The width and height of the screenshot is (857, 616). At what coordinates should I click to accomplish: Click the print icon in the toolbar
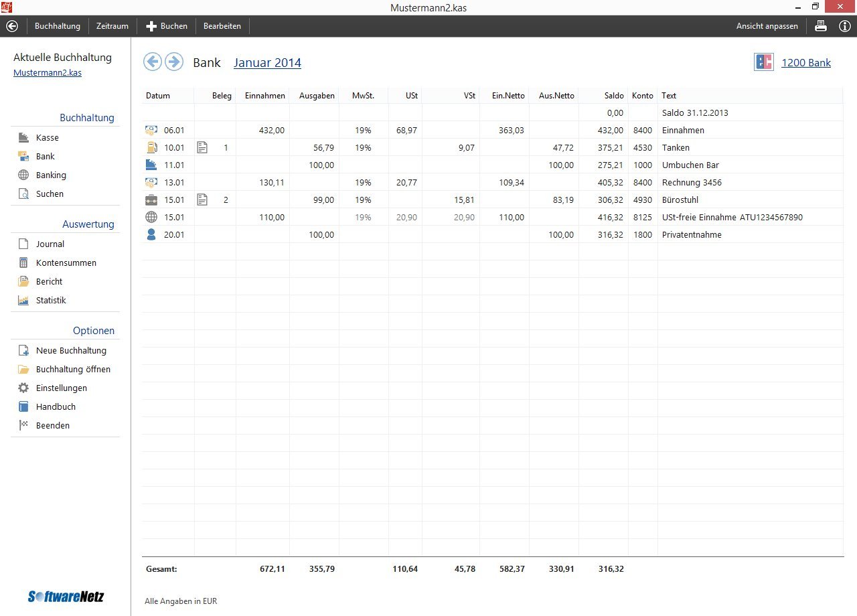[x=820, y=26]
